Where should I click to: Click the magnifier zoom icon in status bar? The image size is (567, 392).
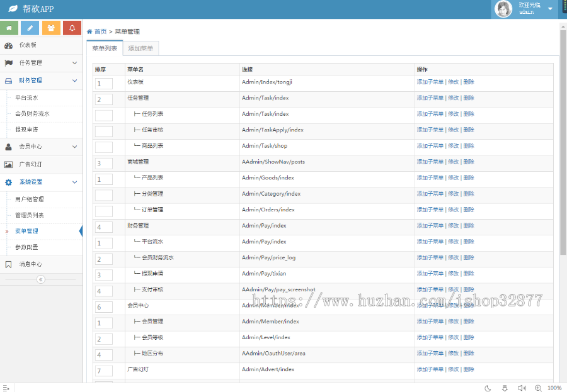click(x=537, y=388)
